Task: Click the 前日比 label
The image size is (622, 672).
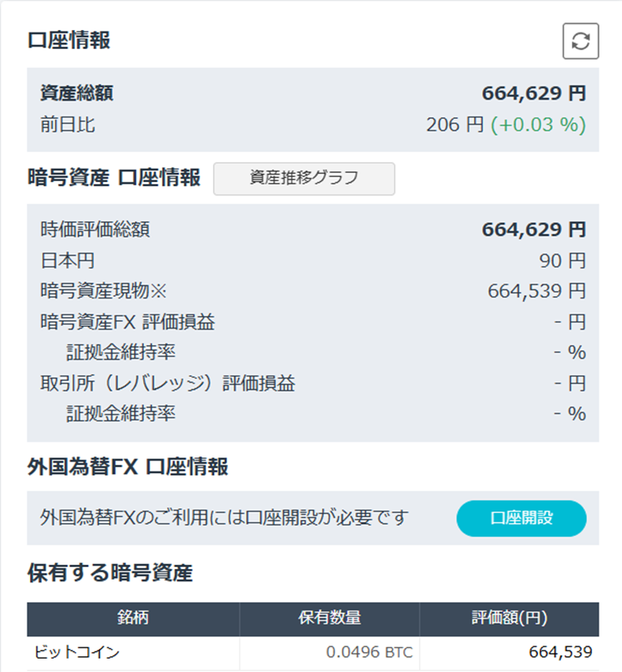Action: (67, 126)
